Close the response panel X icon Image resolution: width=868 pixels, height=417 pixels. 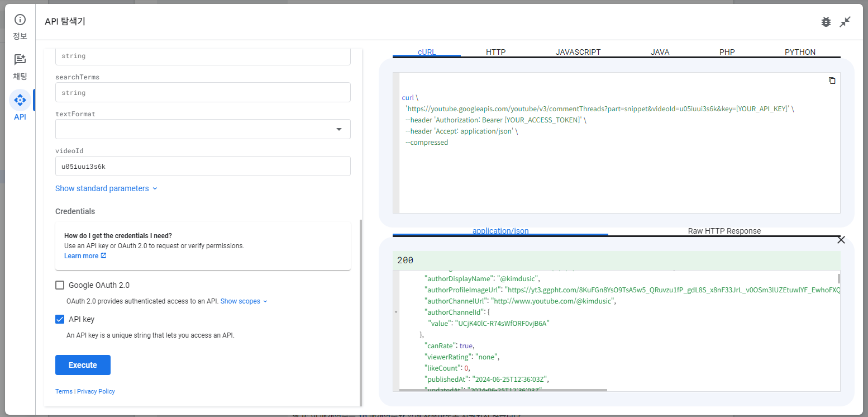point(841,240)
